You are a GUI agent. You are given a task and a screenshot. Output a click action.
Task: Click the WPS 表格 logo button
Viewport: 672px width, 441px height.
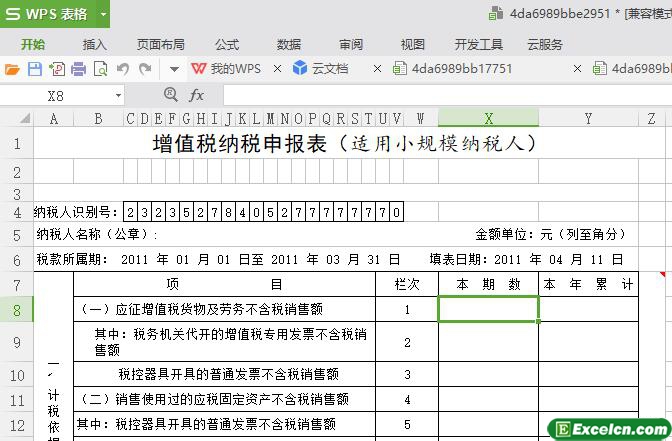[46, 14]
